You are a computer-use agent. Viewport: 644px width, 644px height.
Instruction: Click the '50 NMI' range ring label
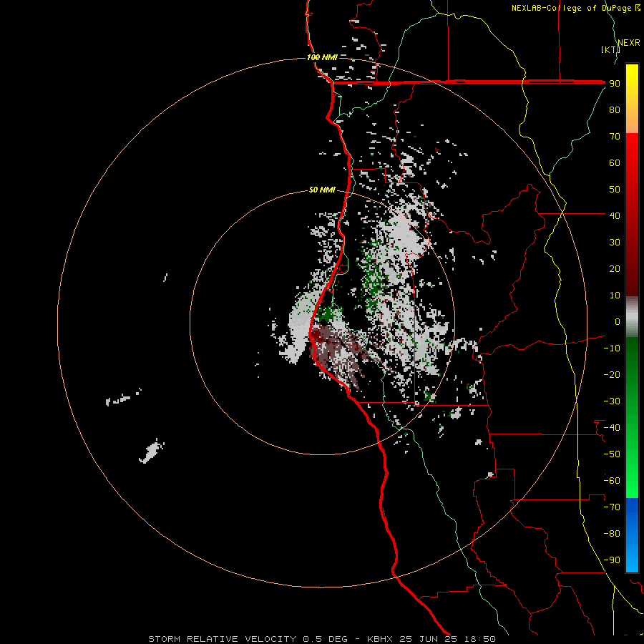(x=322, y=190)
